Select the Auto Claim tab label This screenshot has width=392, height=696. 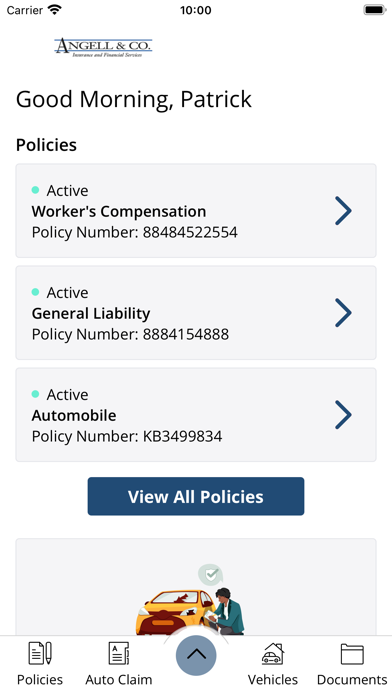coord(119,680)
